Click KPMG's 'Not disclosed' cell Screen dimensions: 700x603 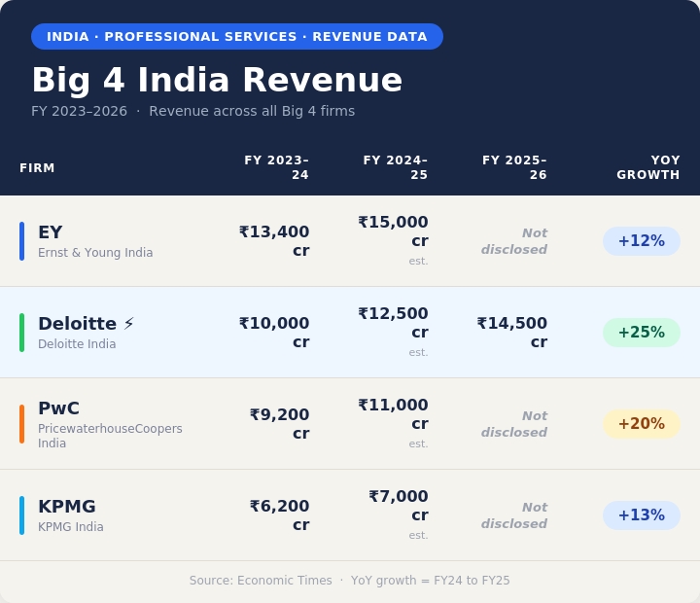[514, 515]
